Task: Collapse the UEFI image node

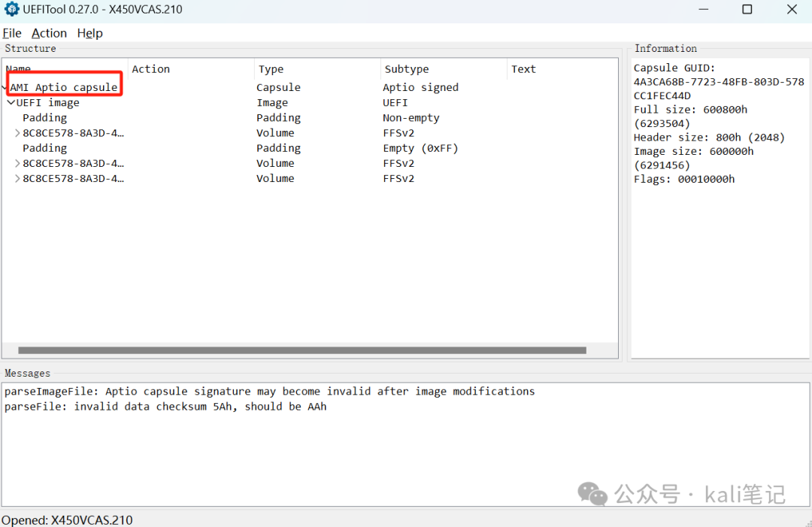Action: click(x=11, y=102)
